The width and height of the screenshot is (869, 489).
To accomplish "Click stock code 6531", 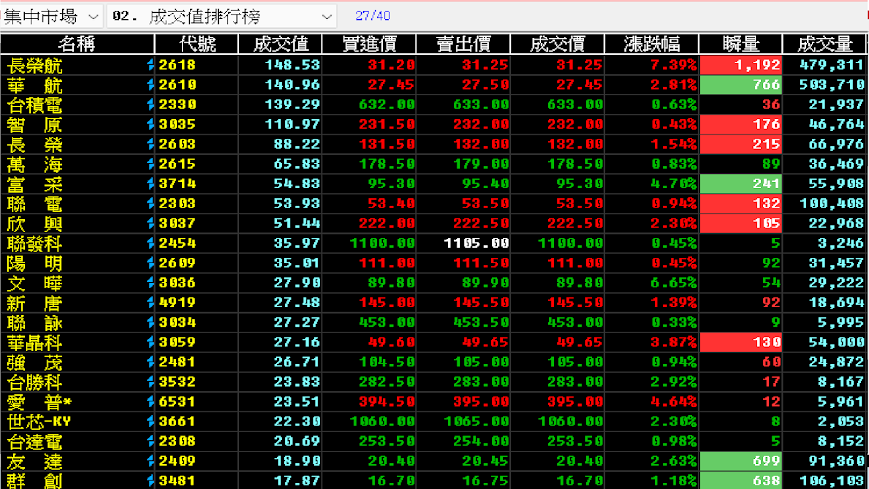I will tap(177, 402).
